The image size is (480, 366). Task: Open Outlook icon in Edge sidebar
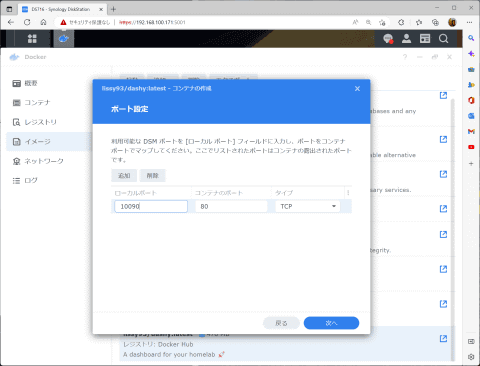coord(471,116)
